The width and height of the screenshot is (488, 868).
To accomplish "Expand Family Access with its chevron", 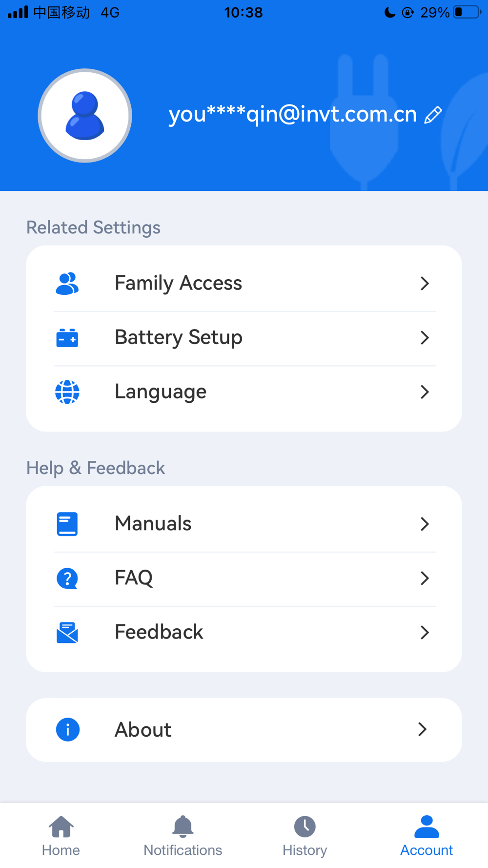I will tap(425, 284).
